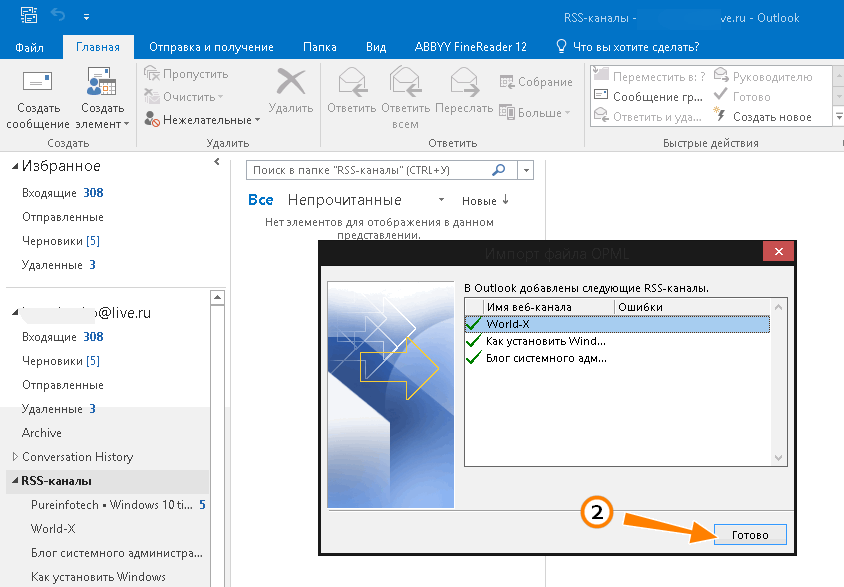The image size is (844, 587).
Task: Open the Блог системного администра... feed folder
Action: click(x=117, y=553)
